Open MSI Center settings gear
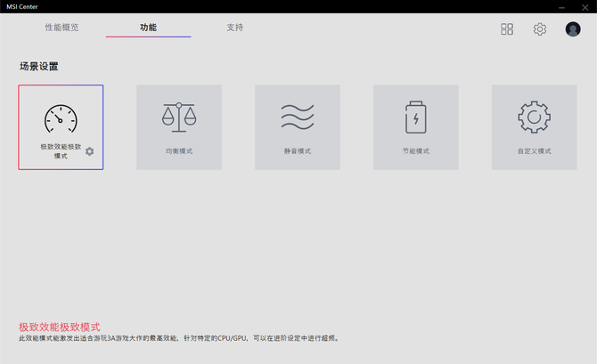Viewport: 597px width, 364px height. [x=539, y=28]
